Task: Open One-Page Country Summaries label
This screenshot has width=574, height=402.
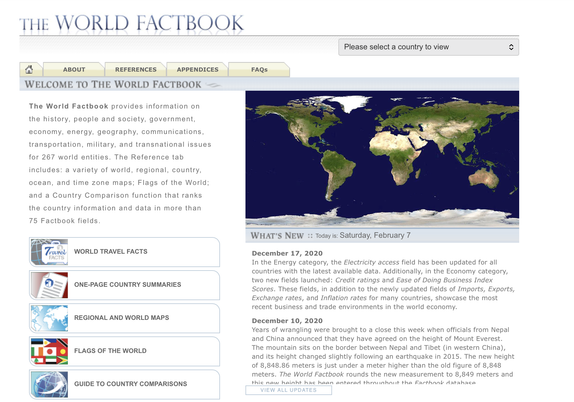Action: [x=127, y=284]
